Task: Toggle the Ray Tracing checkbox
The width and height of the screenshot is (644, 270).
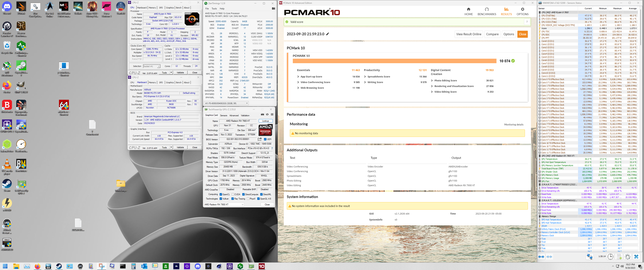Action: pos(233,199)
